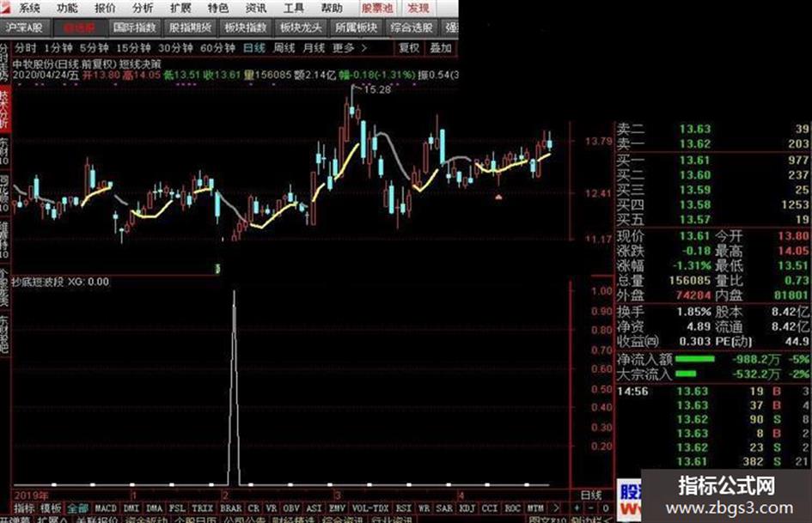Click the red app logo icon
This screenshot has width=812, height=523.
pos(6,8)
